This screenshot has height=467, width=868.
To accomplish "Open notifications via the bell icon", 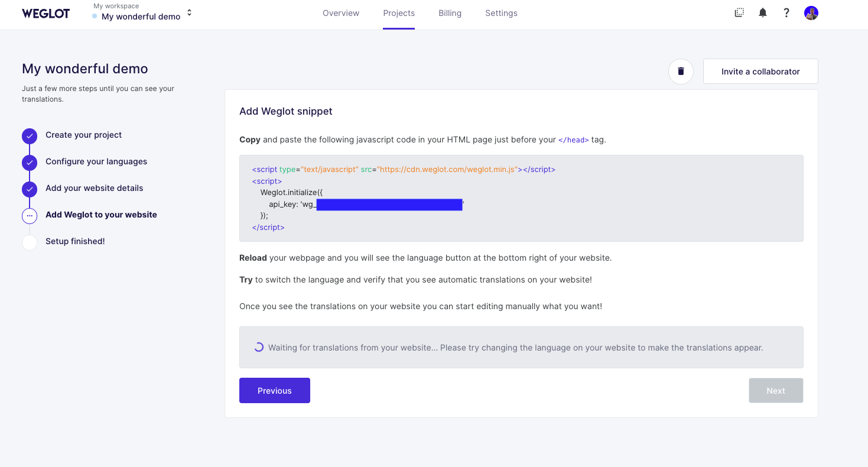I will (x=762, y=12).
